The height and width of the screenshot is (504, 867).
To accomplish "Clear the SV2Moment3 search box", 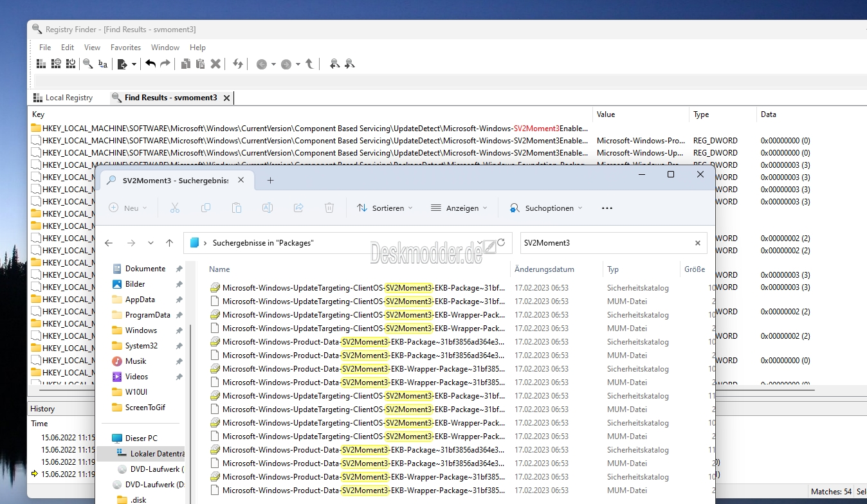I will [698, 243].
